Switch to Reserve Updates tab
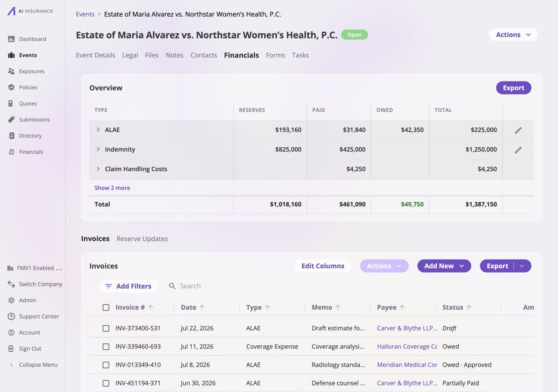The image size is (558, 392). coord(142,239)
